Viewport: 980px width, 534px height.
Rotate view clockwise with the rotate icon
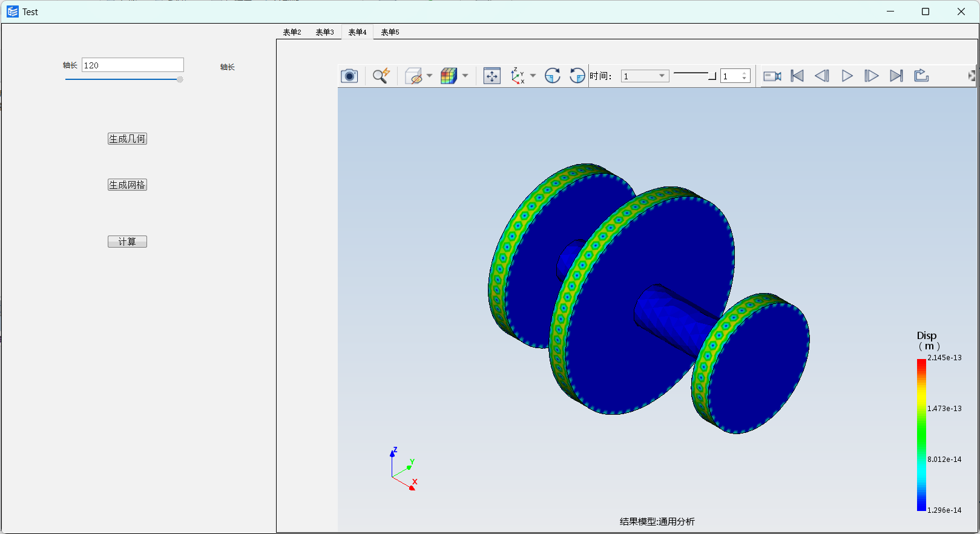[553, 76]
